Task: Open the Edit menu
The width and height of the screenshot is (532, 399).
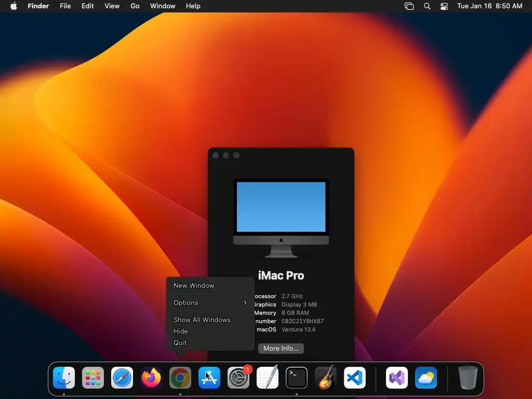Action: [87, 6]
